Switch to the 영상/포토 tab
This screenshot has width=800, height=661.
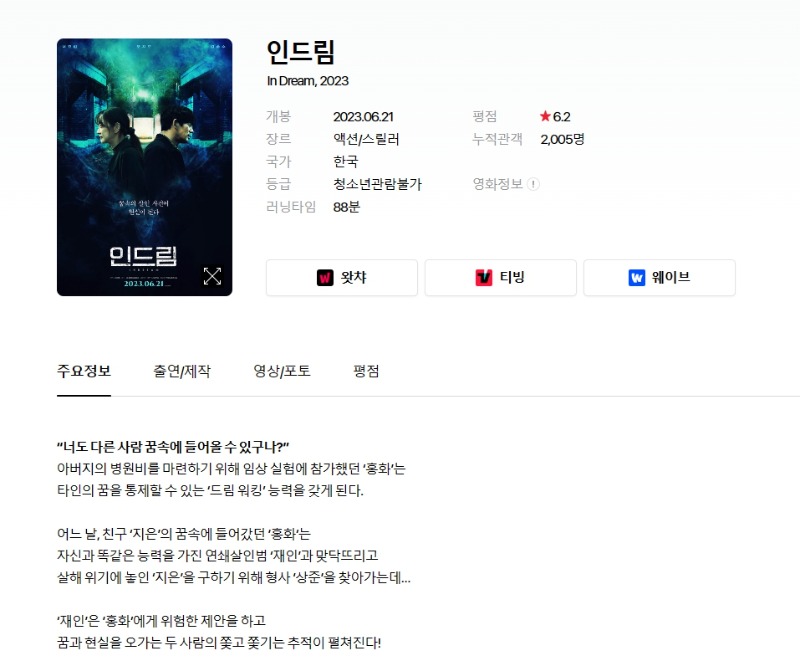tap(282, 371)
